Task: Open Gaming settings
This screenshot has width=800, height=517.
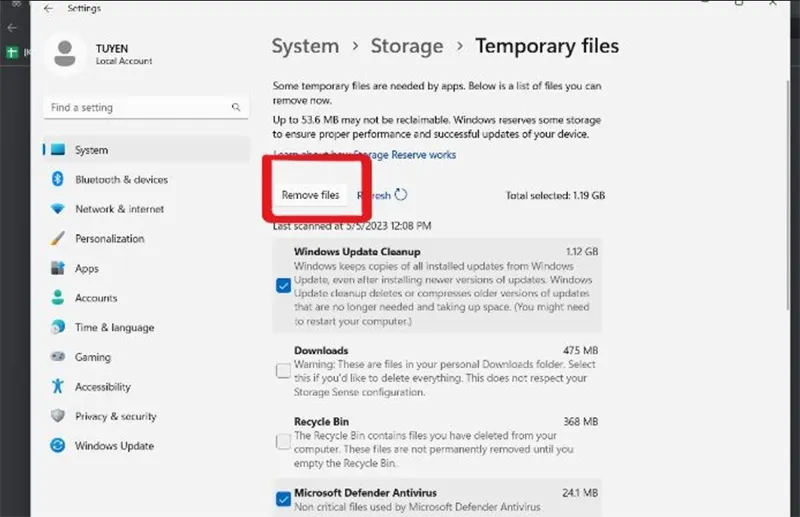Action: pos(146,357)
